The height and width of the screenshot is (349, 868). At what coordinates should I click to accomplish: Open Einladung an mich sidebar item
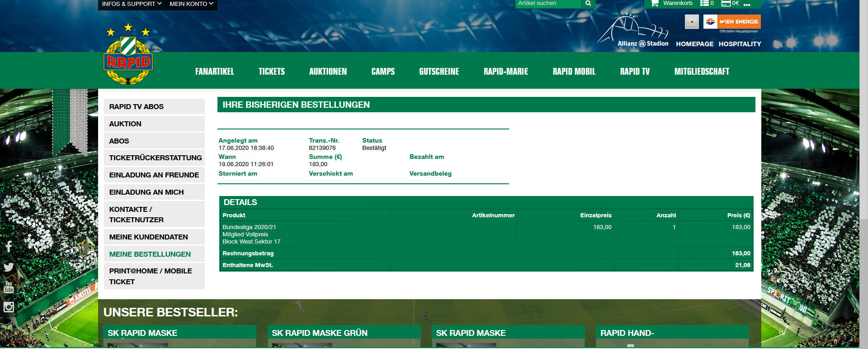(x=154, y=192)
